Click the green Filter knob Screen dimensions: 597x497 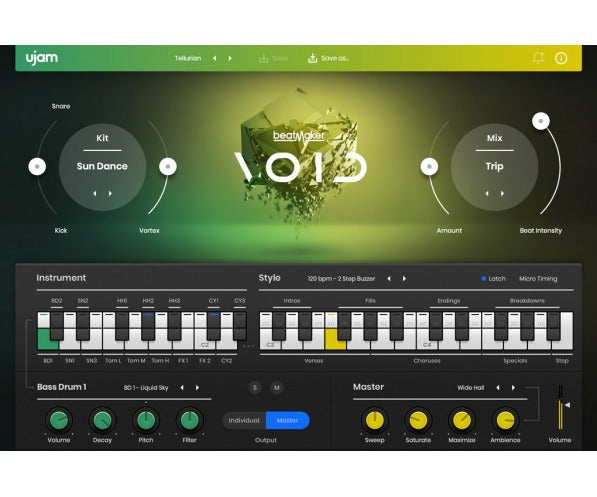coord(189,420)
